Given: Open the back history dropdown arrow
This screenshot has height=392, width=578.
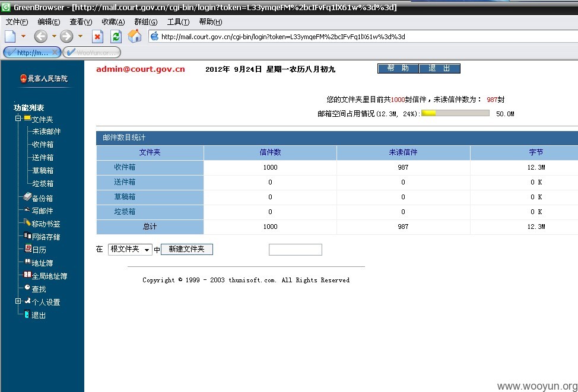Looking at the screenshot, I should click(54, 36).
